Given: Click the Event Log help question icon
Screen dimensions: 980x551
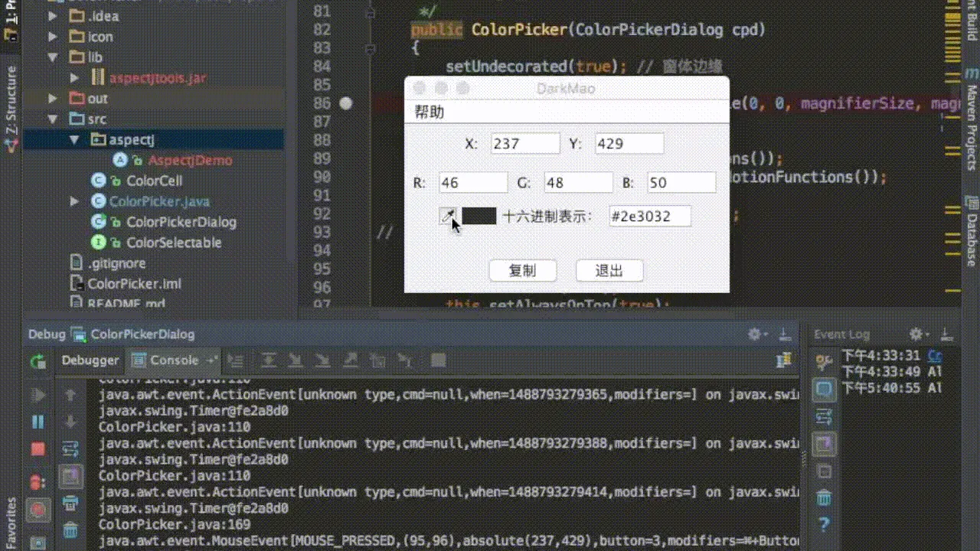Looking at the screenshot, I should tap(824, 525).
